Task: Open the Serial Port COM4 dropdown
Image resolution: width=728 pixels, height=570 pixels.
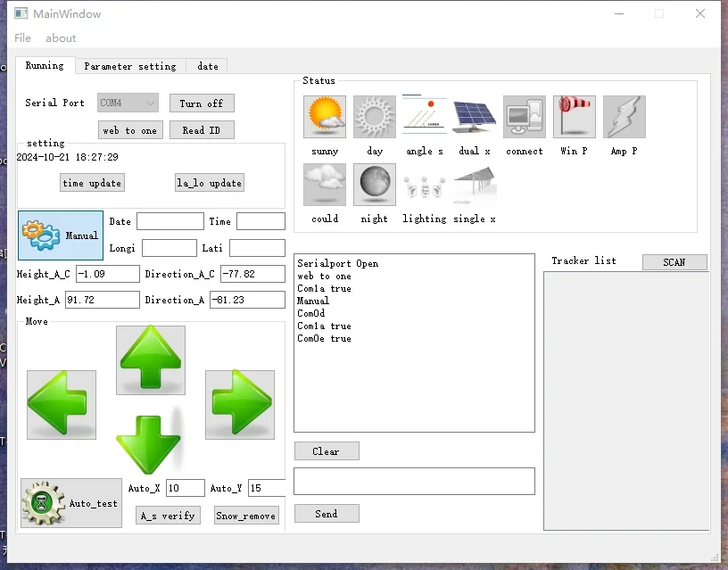Action: pyautogui.click(x=128, y=103)
